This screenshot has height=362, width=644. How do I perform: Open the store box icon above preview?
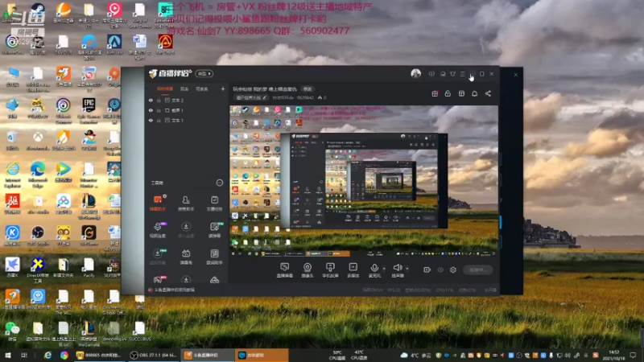pos(461,93)
